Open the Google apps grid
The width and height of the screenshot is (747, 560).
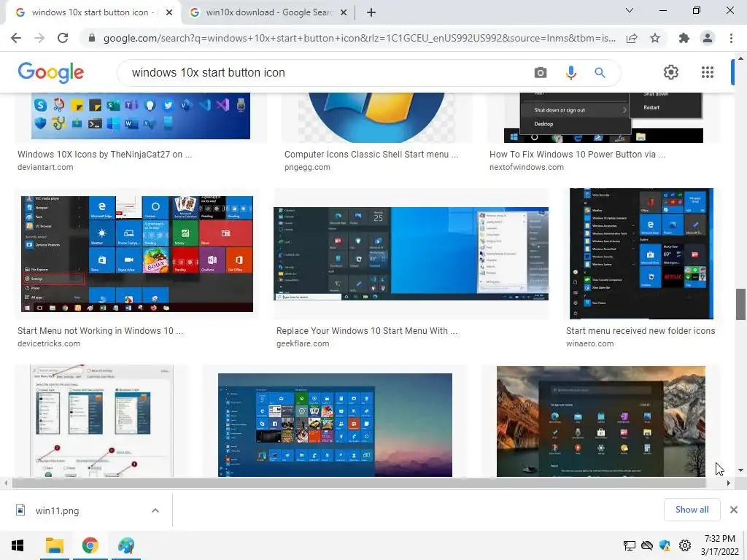click(708, 72)
